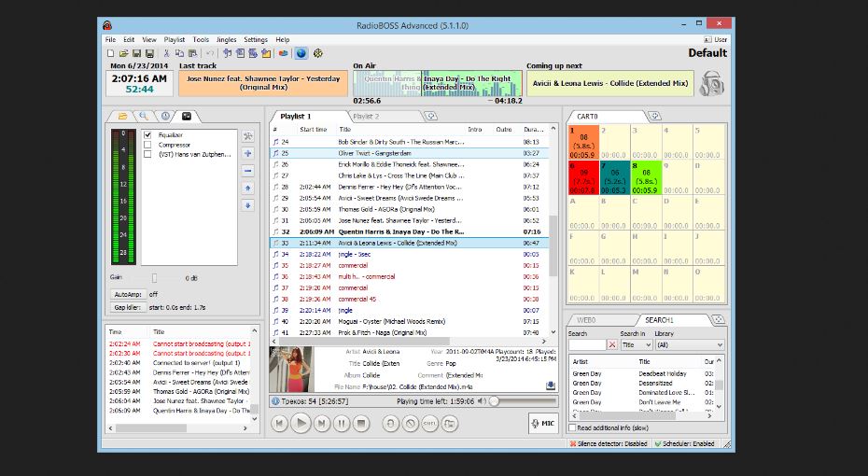Open the Search in Title dropdown
The height and width of the screenshot is (476, 868).
[636, 344]
